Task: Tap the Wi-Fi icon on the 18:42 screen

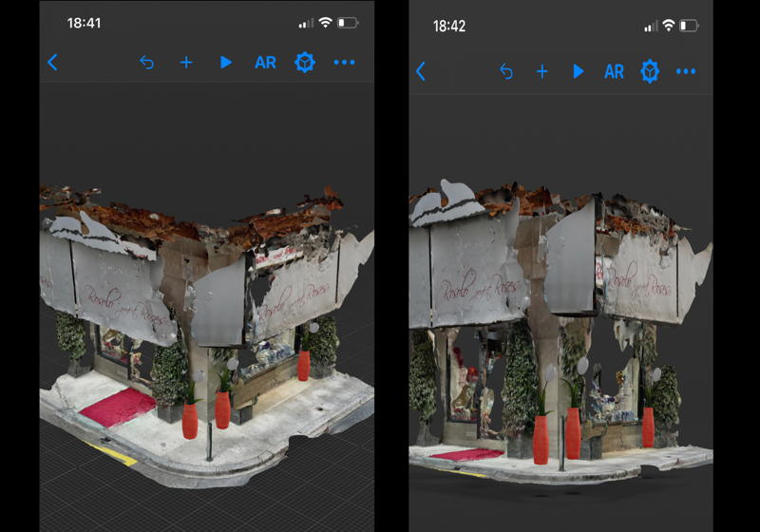Action: pyautogui.click(x=671, y=26)
